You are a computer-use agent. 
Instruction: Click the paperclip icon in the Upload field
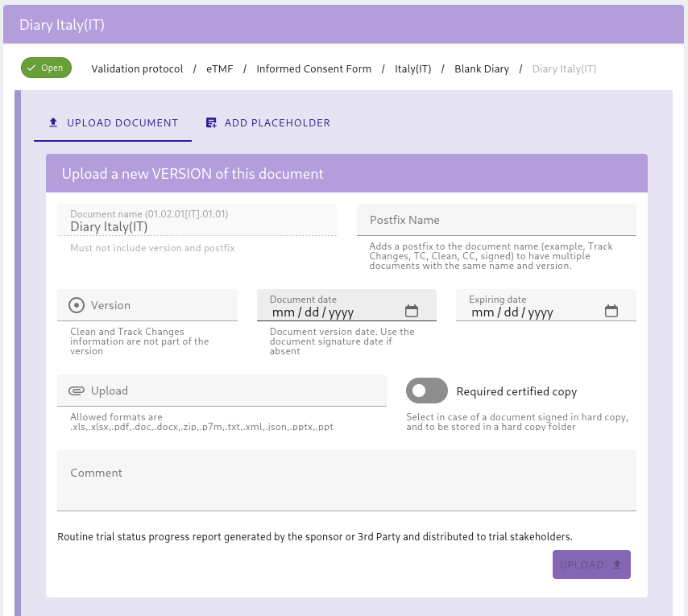[77, 391]
